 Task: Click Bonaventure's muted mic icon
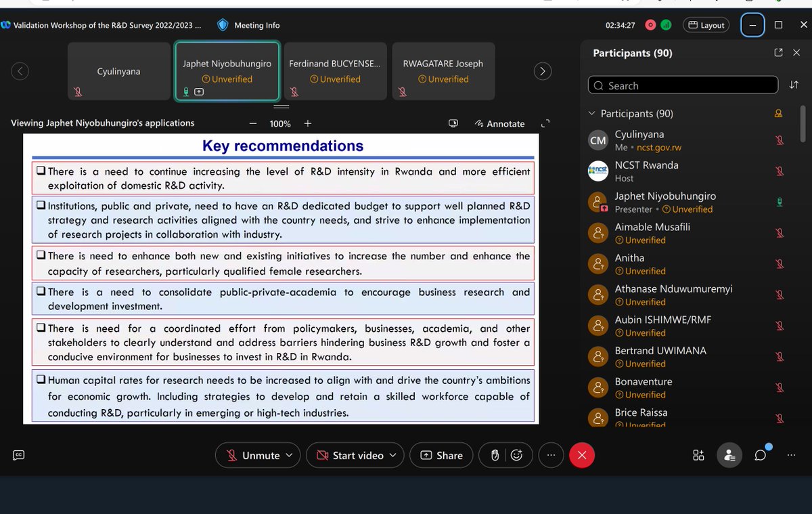click(780, 388)
